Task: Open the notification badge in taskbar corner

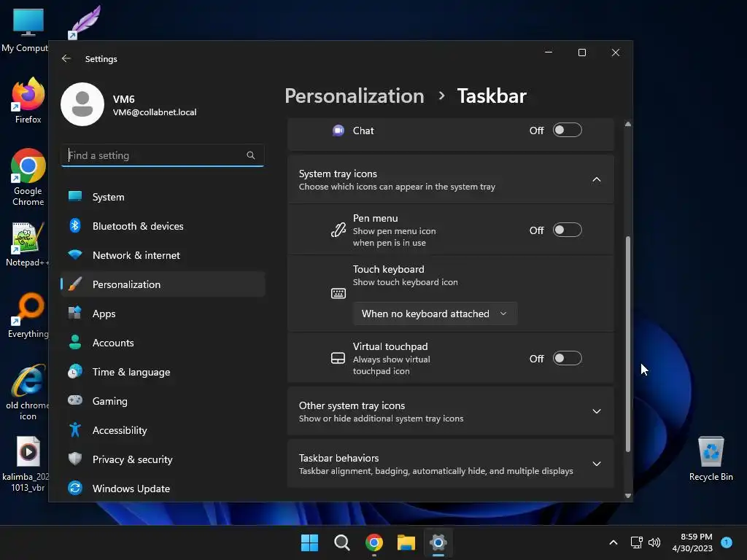Action: click(727, 542)
